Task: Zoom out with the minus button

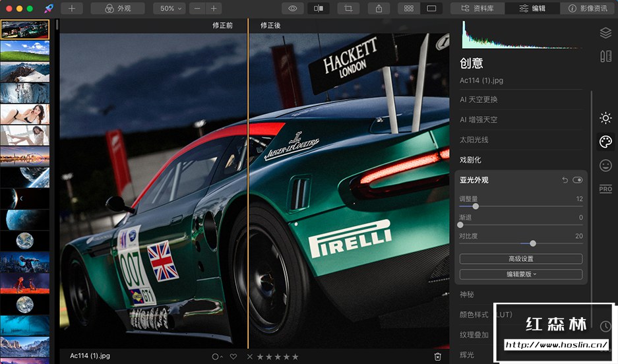Action: [x=197, y=9]
